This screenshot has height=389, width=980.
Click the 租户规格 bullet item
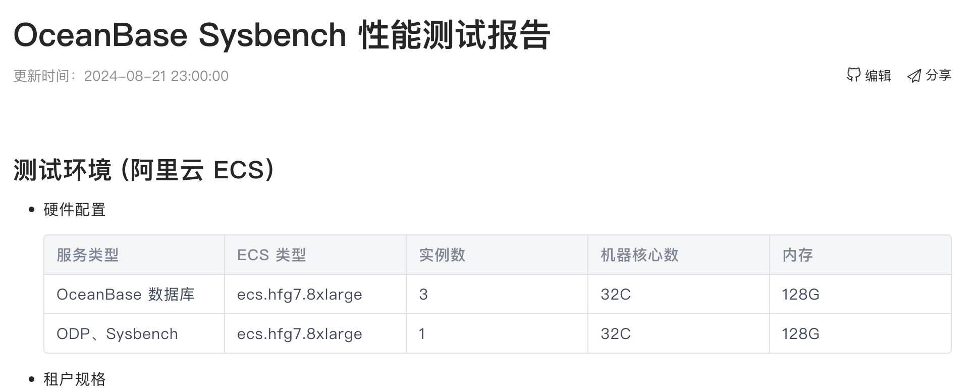tap(75, 379)
